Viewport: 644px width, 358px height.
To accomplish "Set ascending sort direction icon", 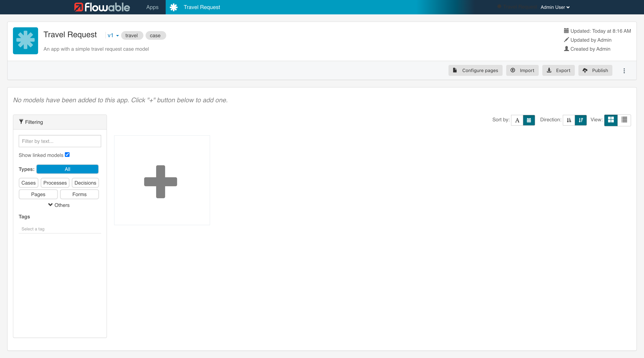I will (569, 120).
